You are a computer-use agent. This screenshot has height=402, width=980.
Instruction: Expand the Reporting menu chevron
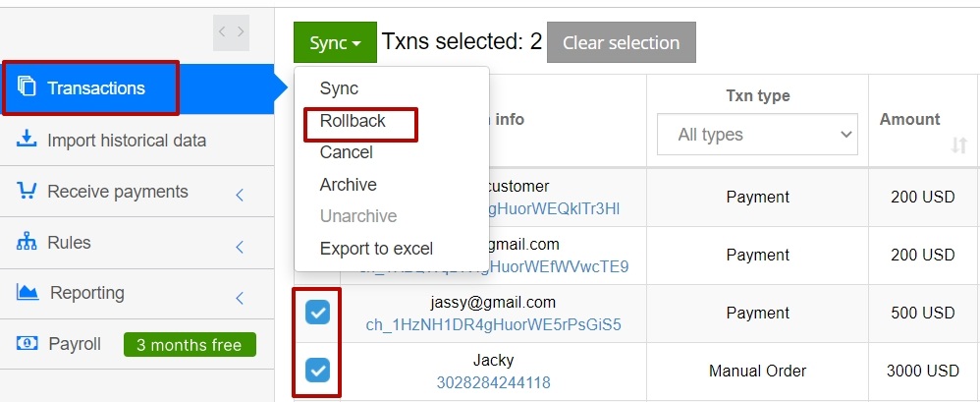pos(240,298)
